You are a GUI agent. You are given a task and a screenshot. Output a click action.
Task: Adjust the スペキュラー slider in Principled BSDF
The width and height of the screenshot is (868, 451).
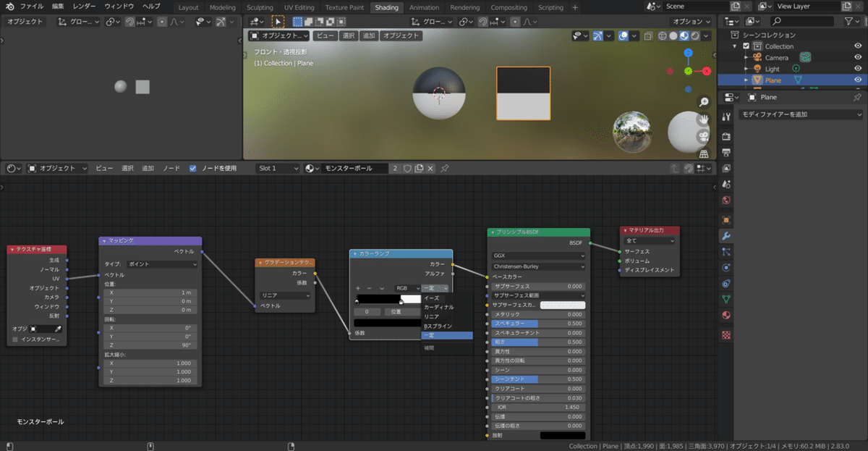pyautogui.click(x=539, y=323)
